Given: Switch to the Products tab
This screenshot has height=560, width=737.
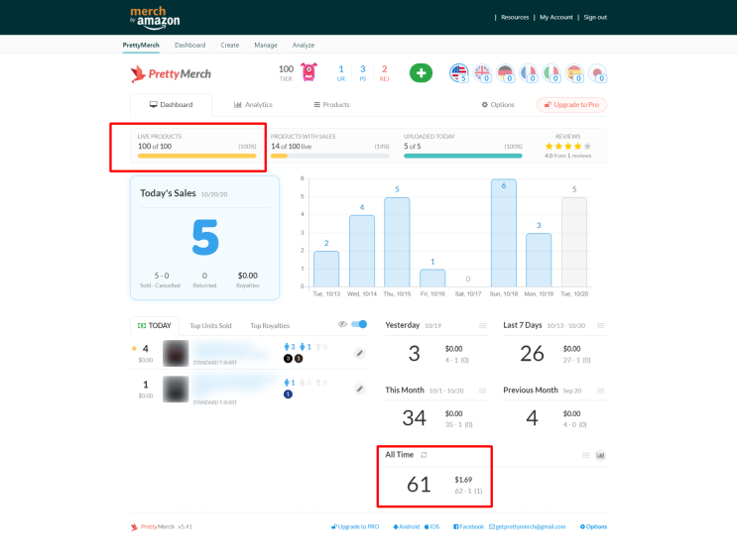Looking at the screenshot, I should click(332, 105).
